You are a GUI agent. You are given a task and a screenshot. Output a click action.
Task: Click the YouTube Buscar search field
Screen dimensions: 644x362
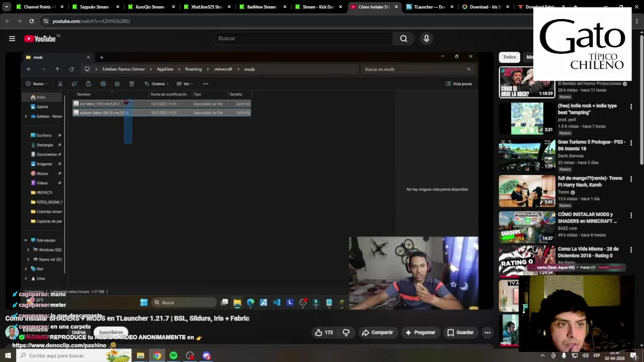point(303,38)
